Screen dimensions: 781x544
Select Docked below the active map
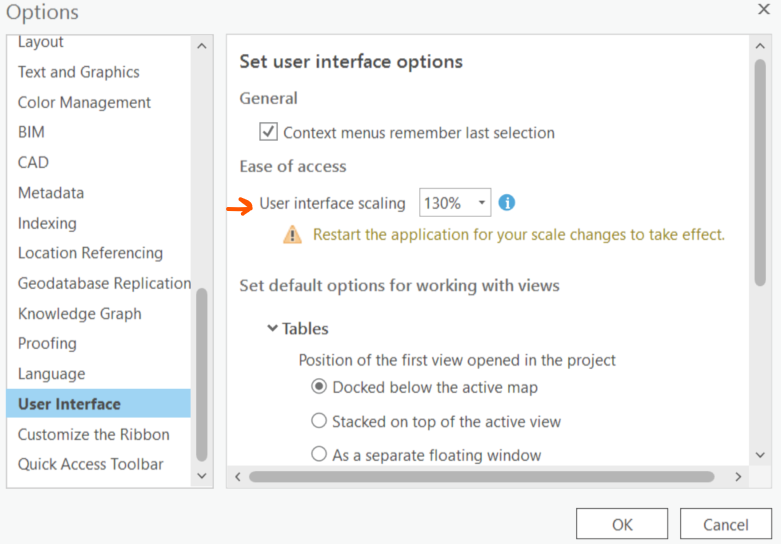(319, 387)
